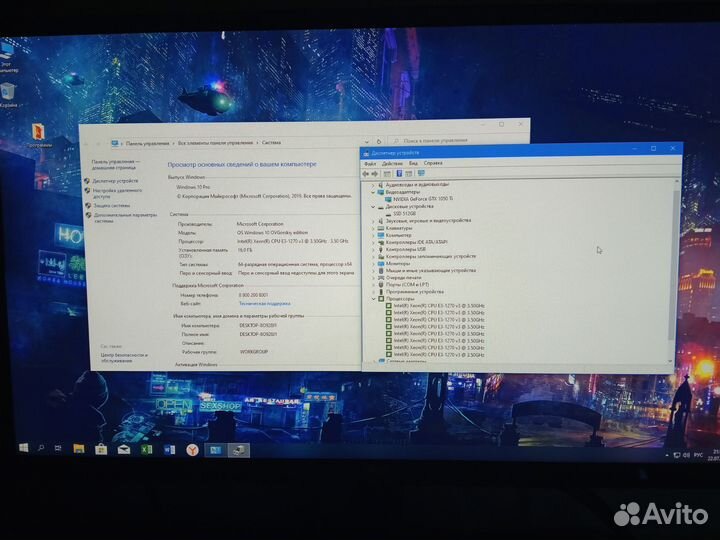Select the Очереди печати item
The image size is (720, 540).
pos(404,278)
